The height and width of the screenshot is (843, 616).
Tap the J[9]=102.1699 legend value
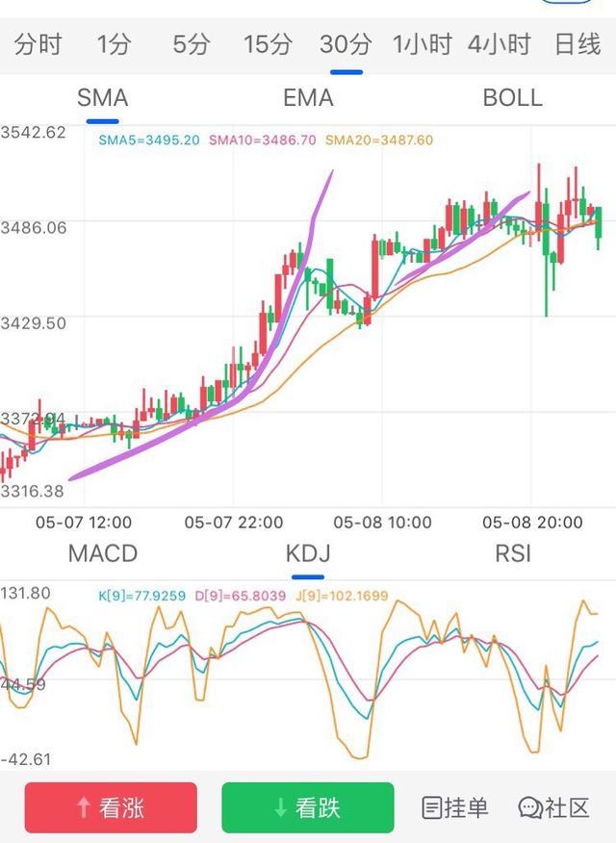(344, 596)
